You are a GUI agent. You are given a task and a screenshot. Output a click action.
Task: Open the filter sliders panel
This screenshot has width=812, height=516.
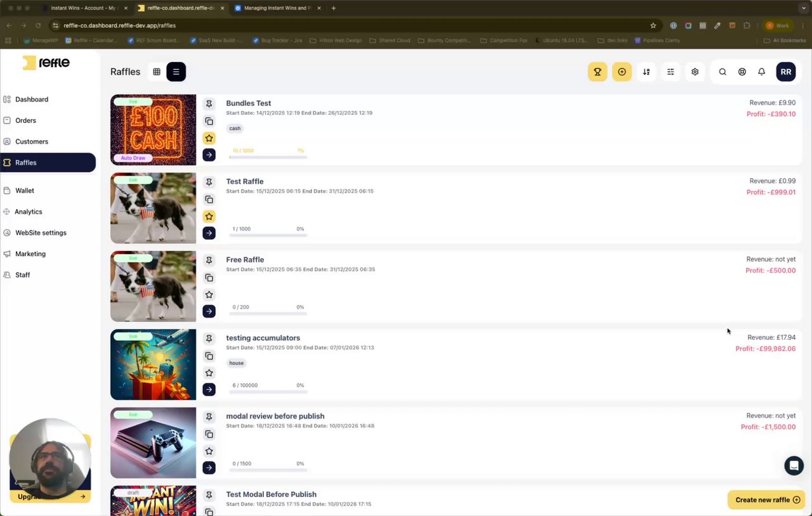coord(671,72)
